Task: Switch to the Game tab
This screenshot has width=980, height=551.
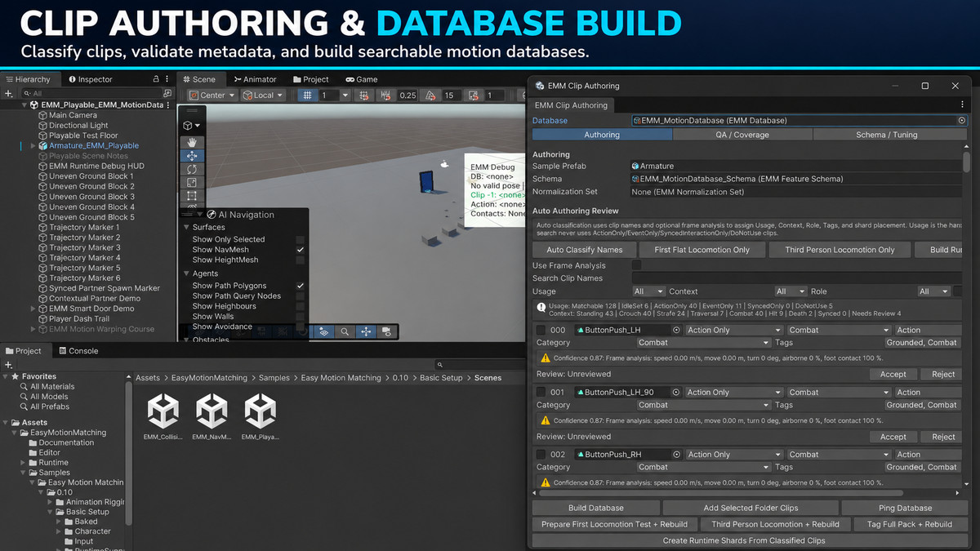Action: [362, 79]
